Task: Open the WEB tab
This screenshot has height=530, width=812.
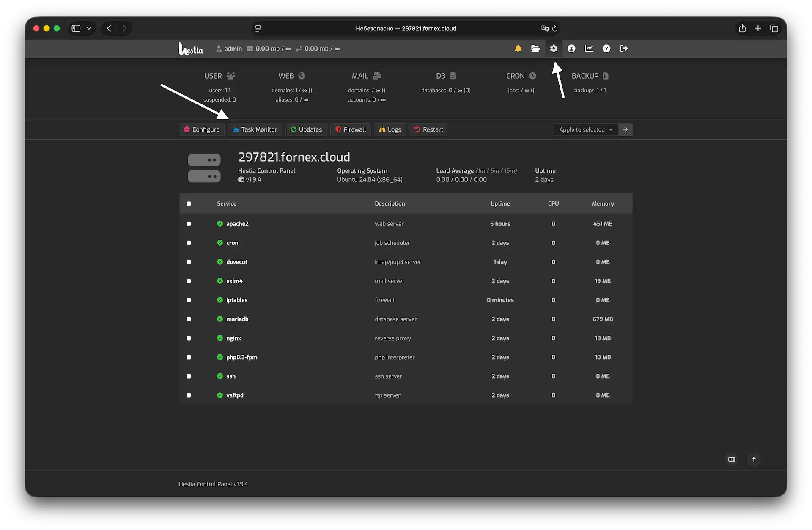Action: [292, 76]
